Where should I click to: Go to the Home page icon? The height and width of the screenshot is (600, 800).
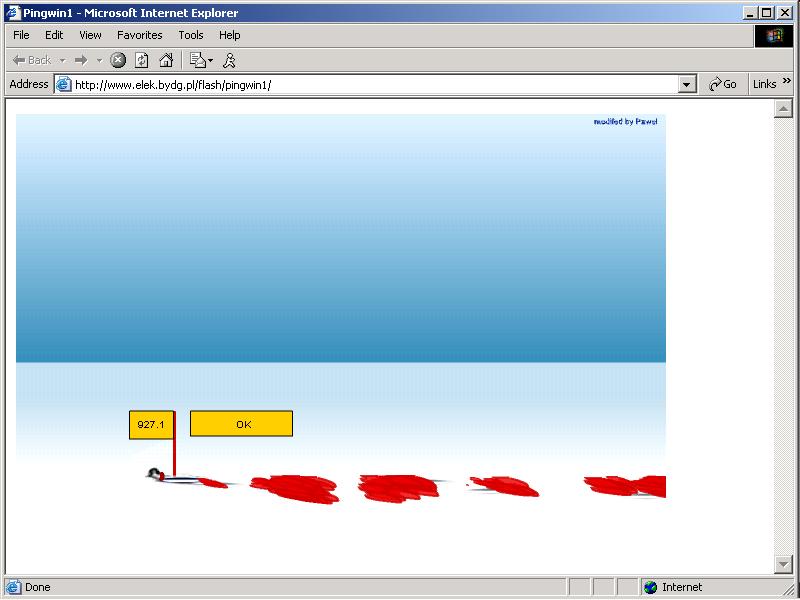(166, 60)
